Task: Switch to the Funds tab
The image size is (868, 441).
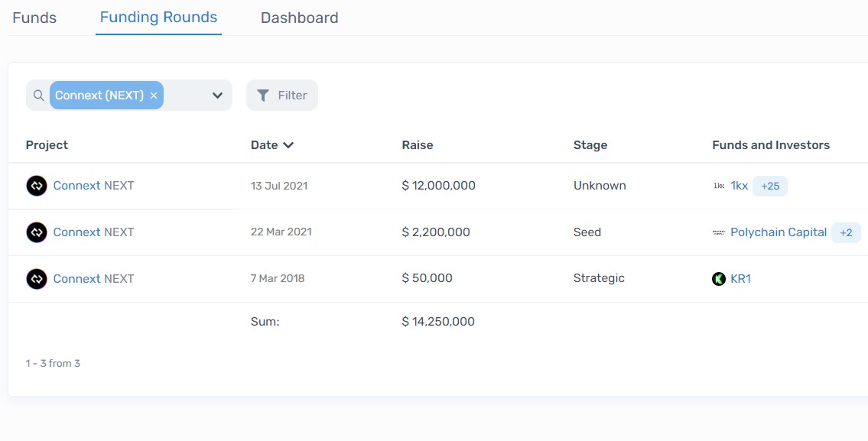Action: point(34,18)
